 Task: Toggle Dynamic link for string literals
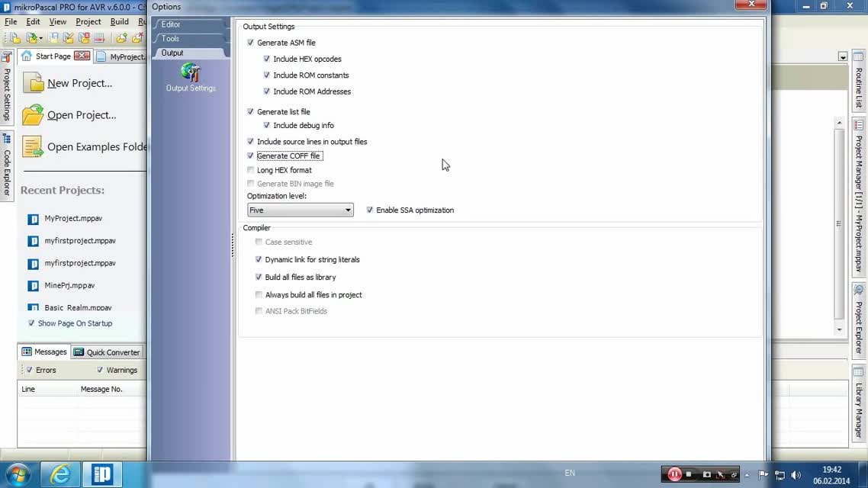[x=259, y=259]
